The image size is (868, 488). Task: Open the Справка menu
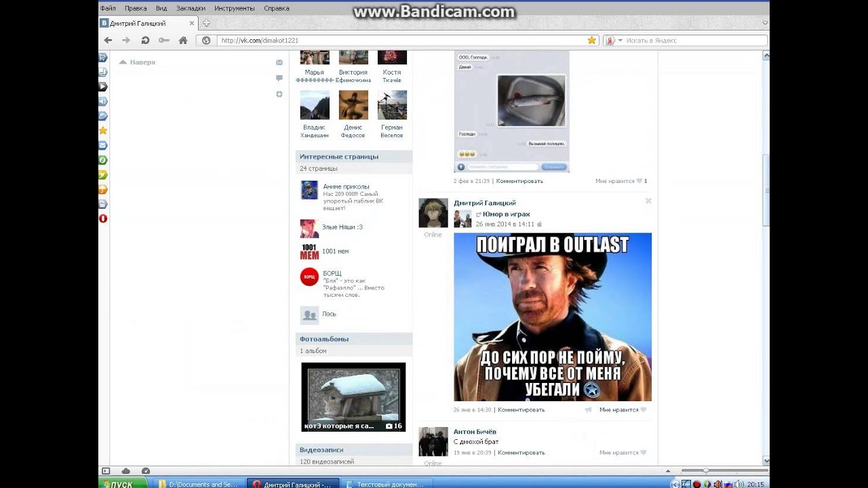click(277, 8)
